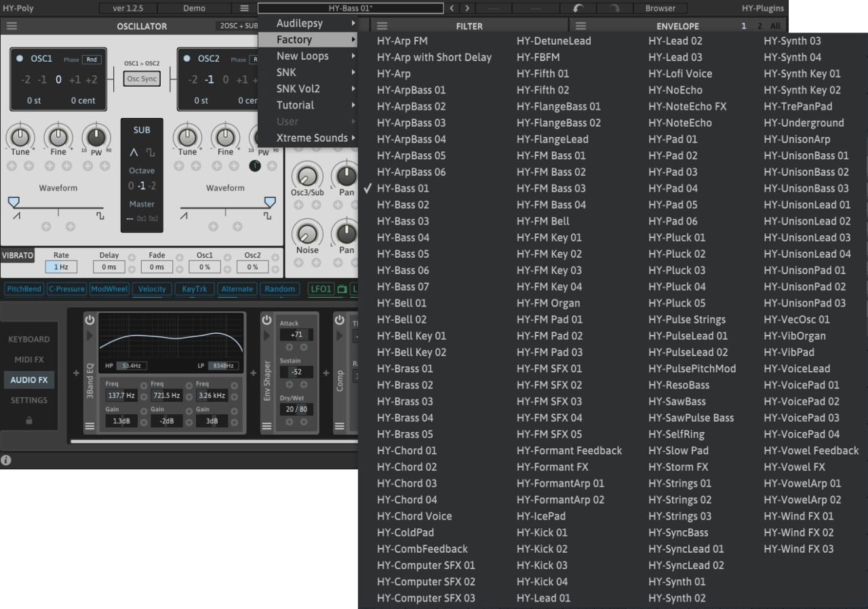Expand the New Loops preset submenu
This screenshot has width=868, height=609.
[309, 56]
